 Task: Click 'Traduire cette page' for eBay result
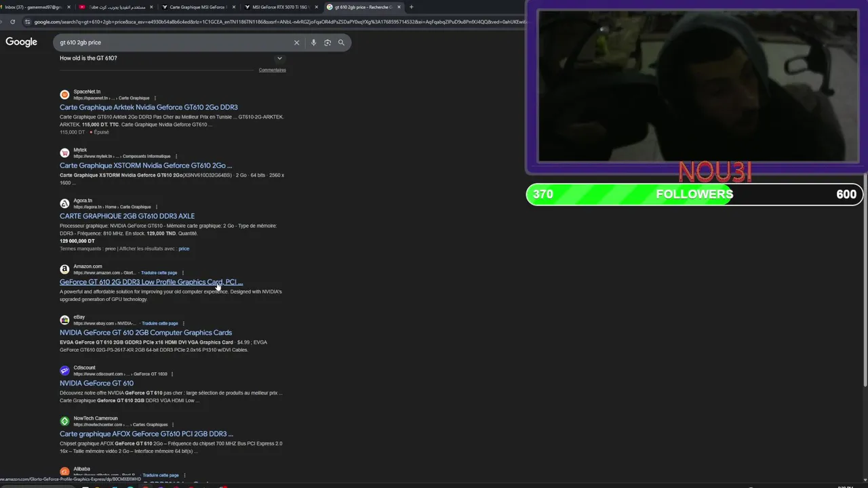[x=160, y=323]
